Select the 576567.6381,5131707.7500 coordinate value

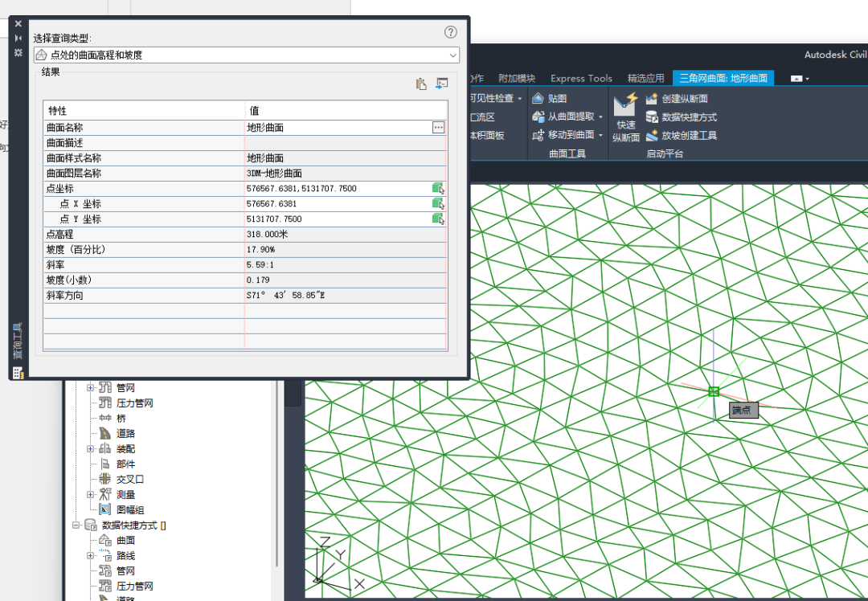coord(301,189)
